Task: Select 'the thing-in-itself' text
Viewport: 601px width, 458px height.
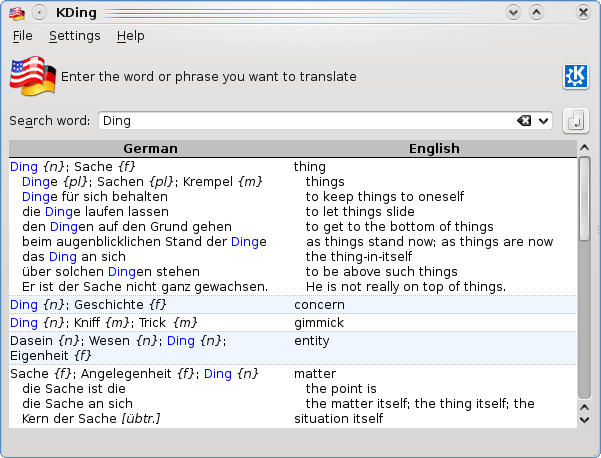Action: click(358, 256)
